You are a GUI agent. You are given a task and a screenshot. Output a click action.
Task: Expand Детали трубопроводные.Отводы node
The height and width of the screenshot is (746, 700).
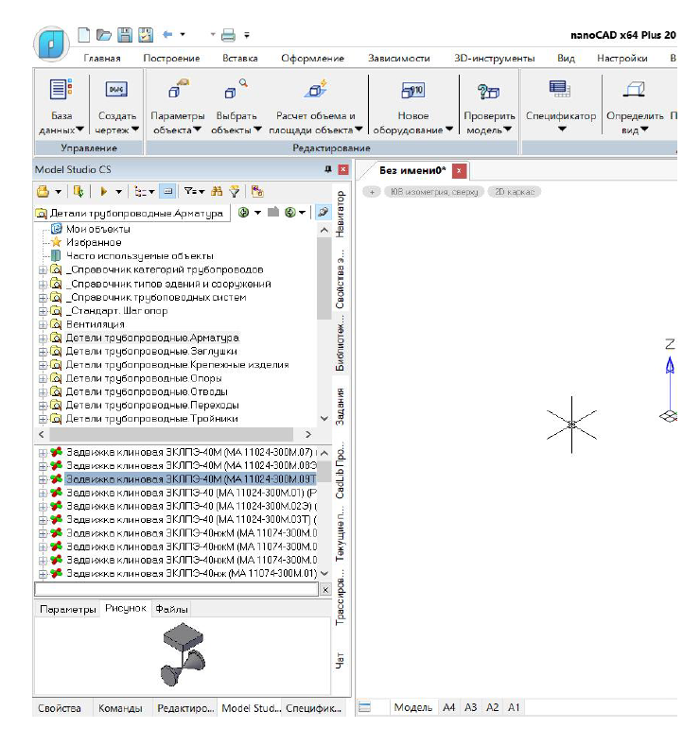pyautogui.click(x=43, y=392)
